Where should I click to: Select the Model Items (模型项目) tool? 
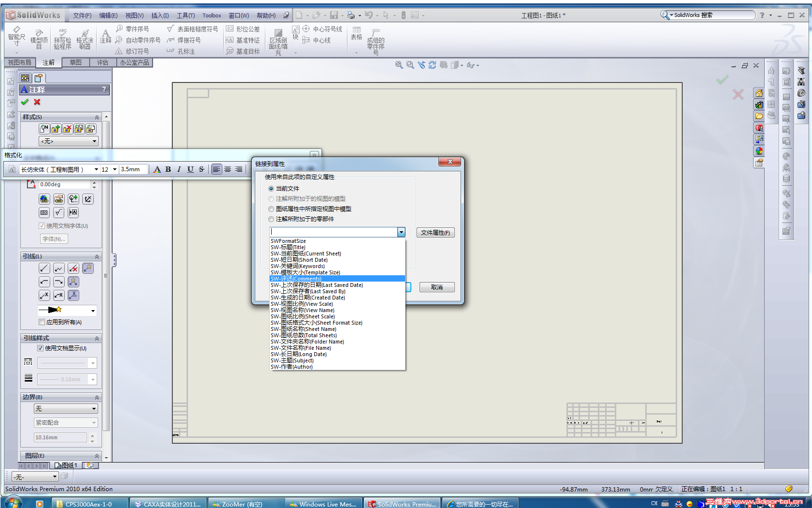click(x=39, y=39)
